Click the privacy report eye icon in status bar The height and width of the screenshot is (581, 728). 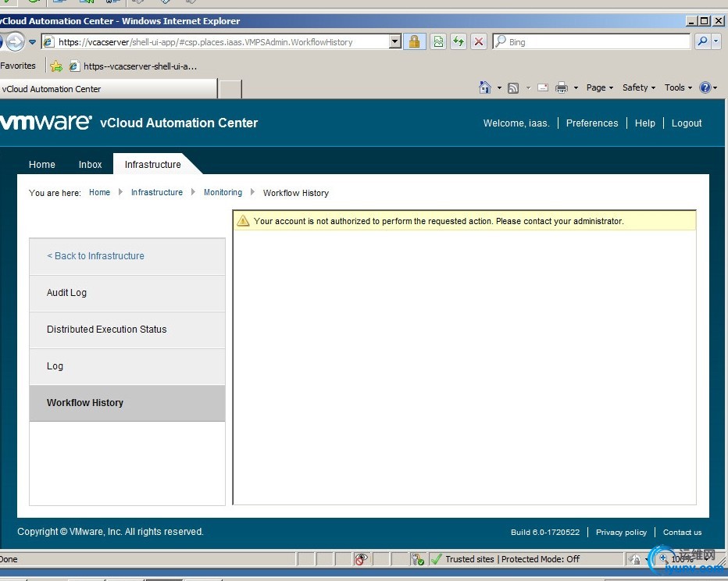pyautogui.click(x=361, y=559)
